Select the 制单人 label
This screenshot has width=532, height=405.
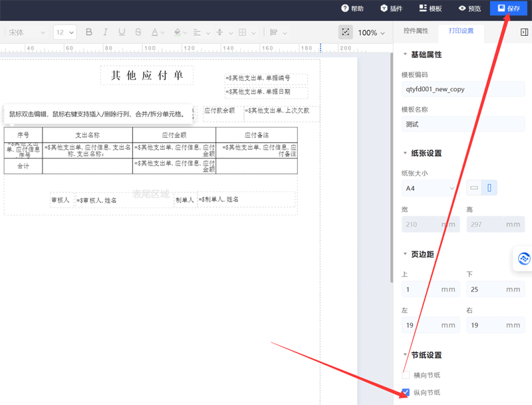pyautogui.click(x=185, y=200)
